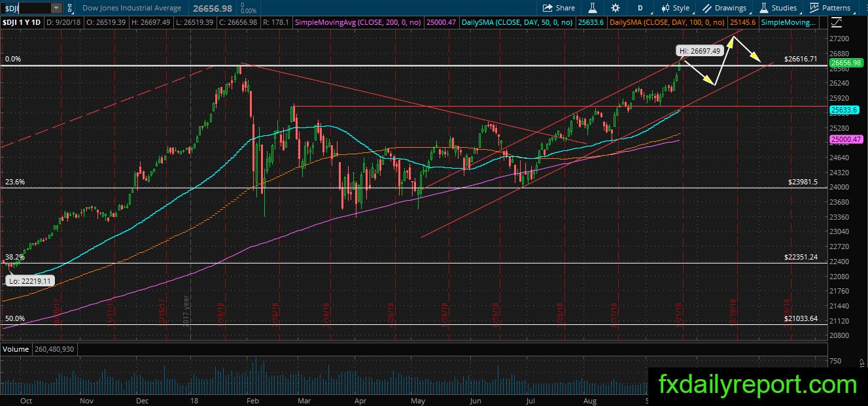Click the symbol link clip icon
The image size is (868, 406).
[x=71, y=8]
